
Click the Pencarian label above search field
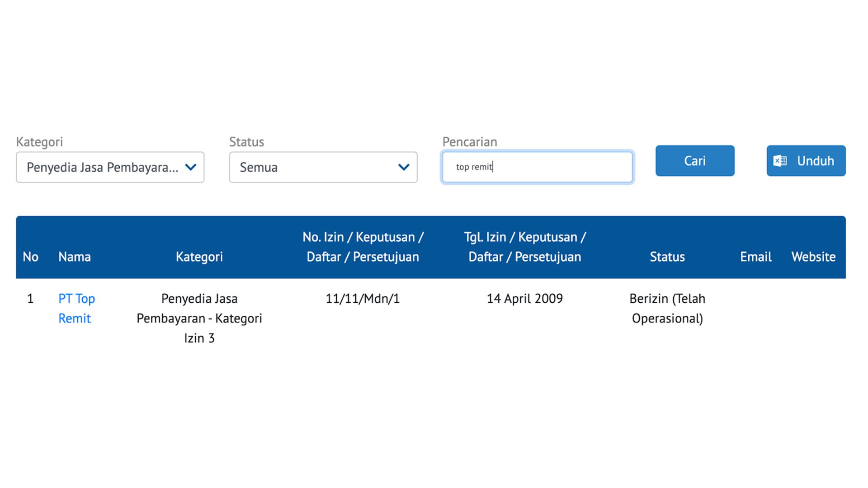(x=470, y=142)
